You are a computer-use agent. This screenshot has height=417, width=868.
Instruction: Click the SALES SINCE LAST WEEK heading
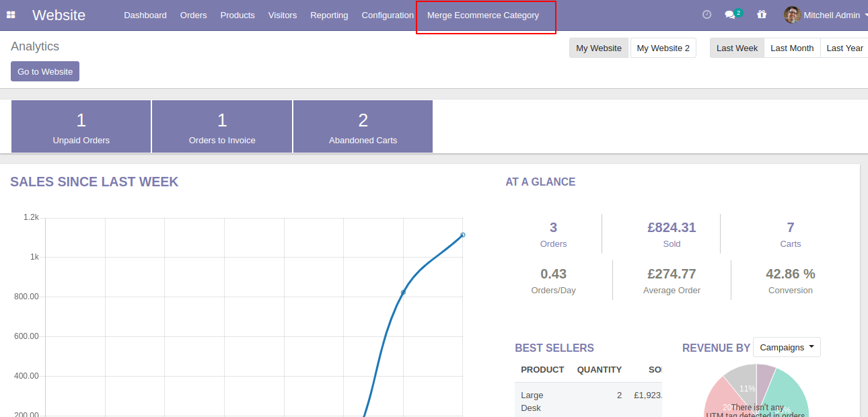click(x=94, y=182)
